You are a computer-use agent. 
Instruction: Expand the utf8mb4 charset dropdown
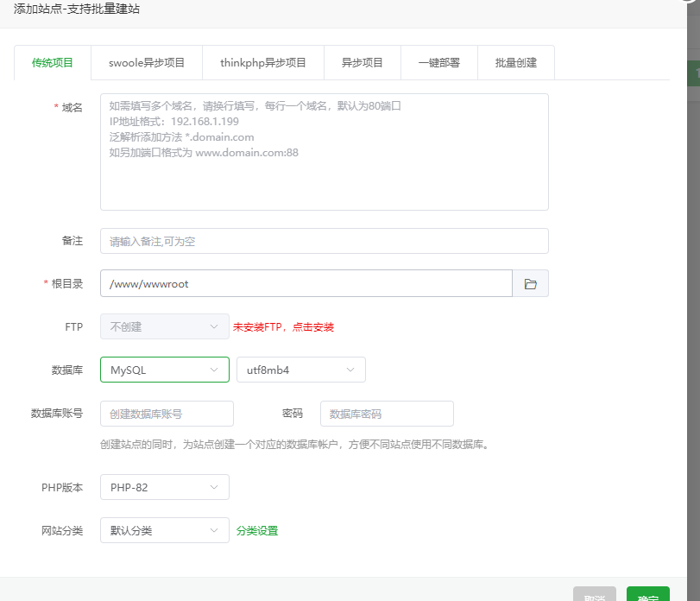300,370
